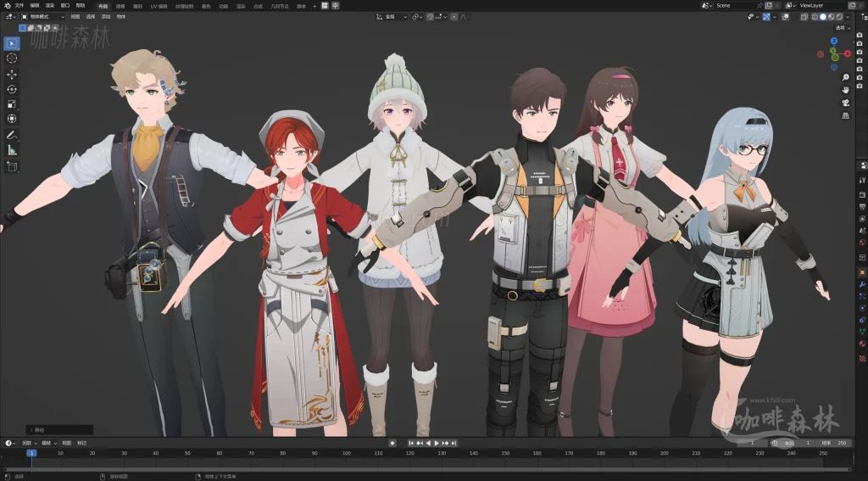
Task: Click the timeline horizontal scrollbar
Action: coord(426,469)
